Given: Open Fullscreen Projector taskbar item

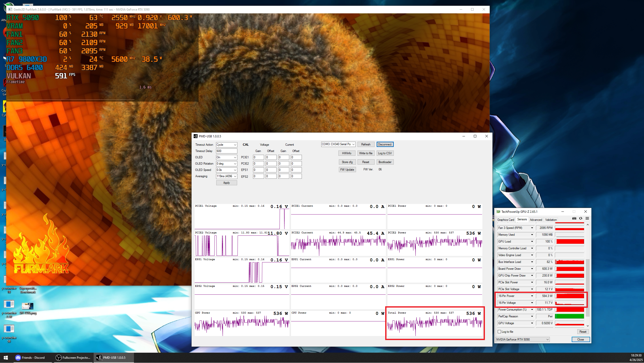Looking at the screenshot, I should click(x=73, y=357).
